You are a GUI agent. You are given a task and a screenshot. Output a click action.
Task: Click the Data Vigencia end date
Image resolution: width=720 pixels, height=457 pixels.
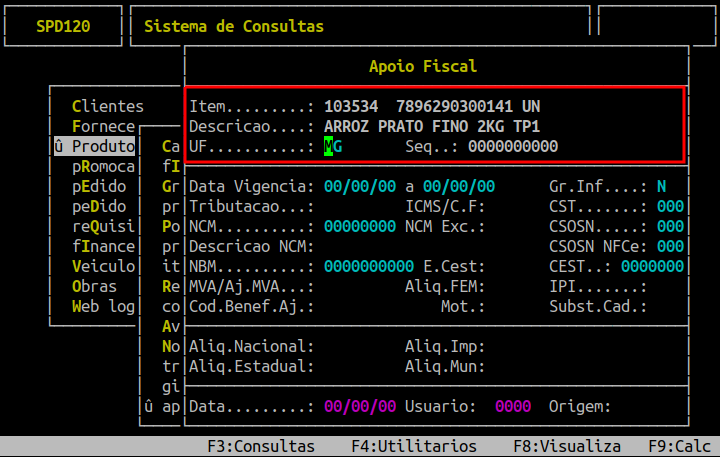[x=458, y=187]
